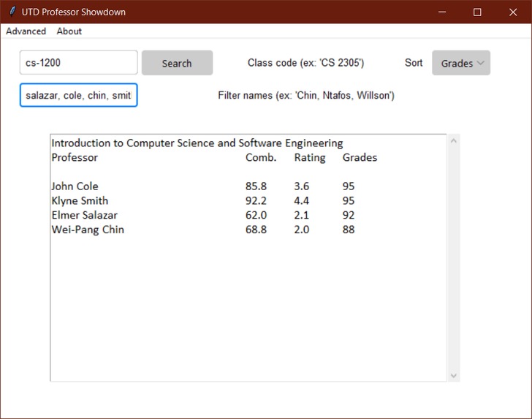The height and width of the screenshot is (419, 532).
Task: Click the window title 'UTD Professor Showdown'
Action: (x=74, y=12)
